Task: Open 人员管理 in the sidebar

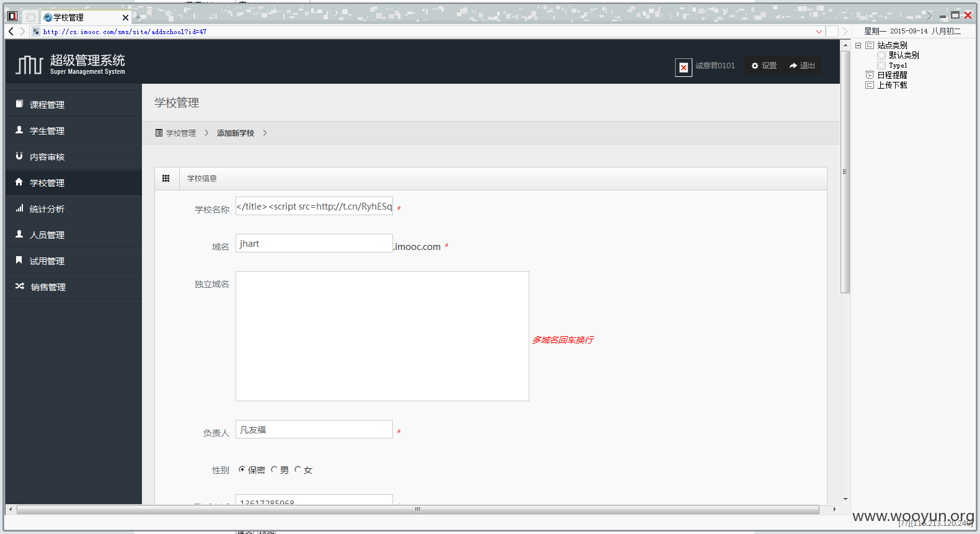Action: [x=74, y=234]
